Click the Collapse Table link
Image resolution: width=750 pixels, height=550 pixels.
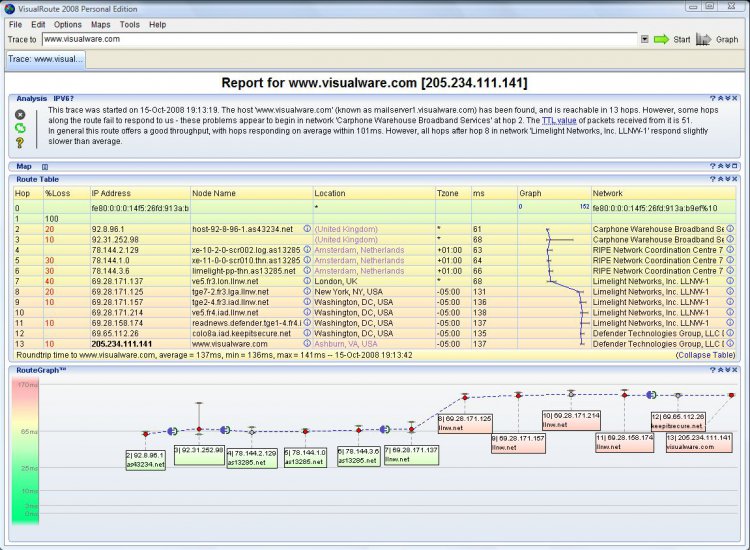705,355
